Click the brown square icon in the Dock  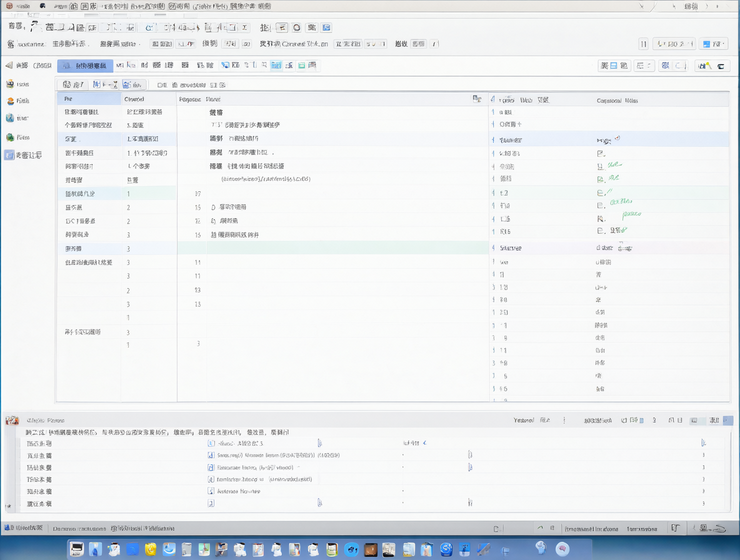tap(371, 549)
